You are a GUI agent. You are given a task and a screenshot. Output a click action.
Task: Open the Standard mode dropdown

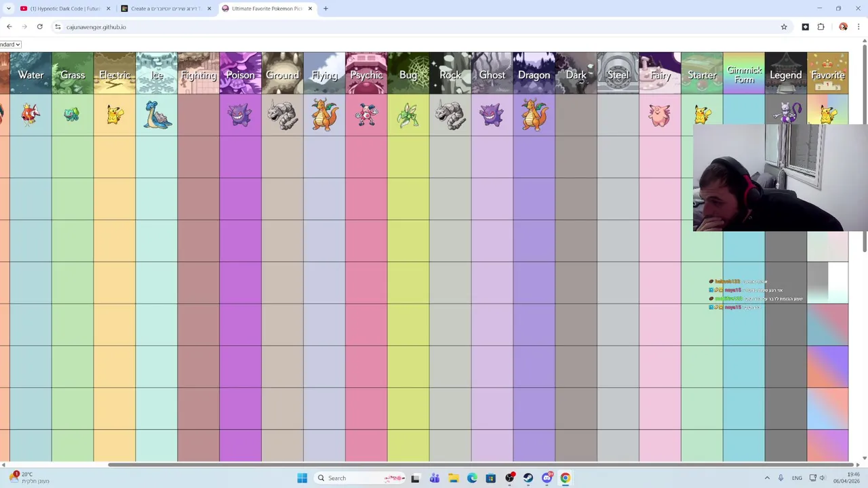[10, 45]
